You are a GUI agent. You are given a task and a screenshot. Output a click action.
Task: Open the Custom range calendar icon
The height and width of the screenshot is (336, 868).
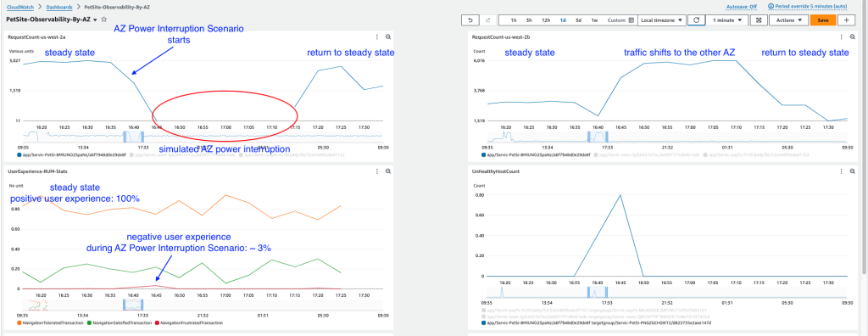click(631, 20)
